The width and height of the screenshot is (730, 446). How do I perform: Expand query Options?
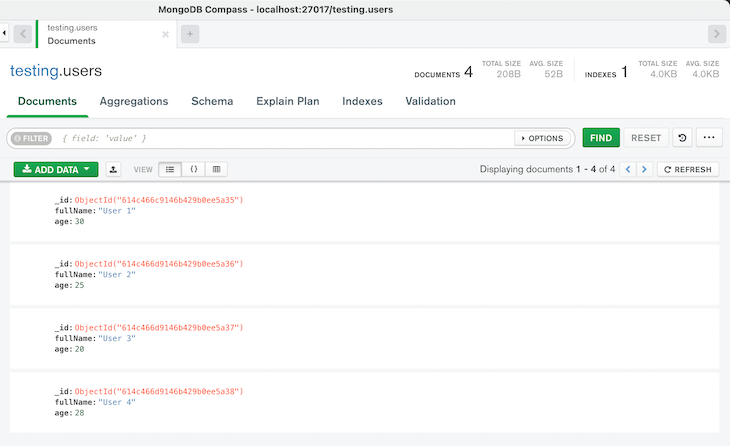[542, 138]
